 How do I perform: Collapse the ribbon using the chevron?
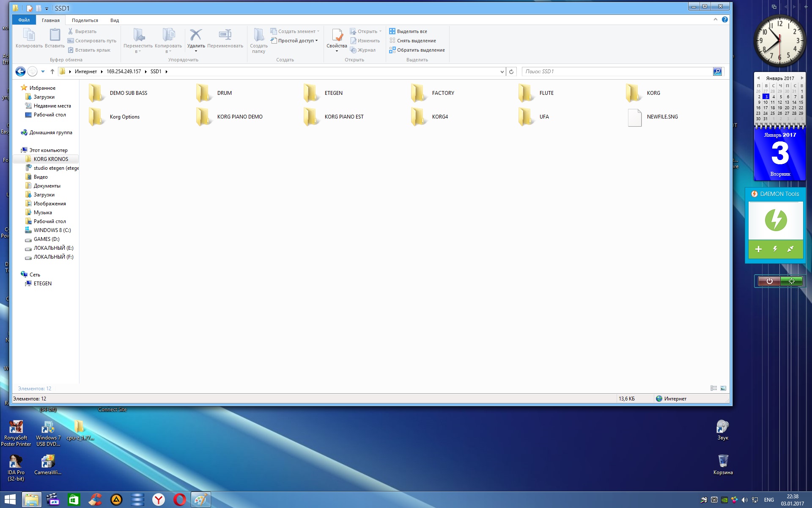(716, 19)
